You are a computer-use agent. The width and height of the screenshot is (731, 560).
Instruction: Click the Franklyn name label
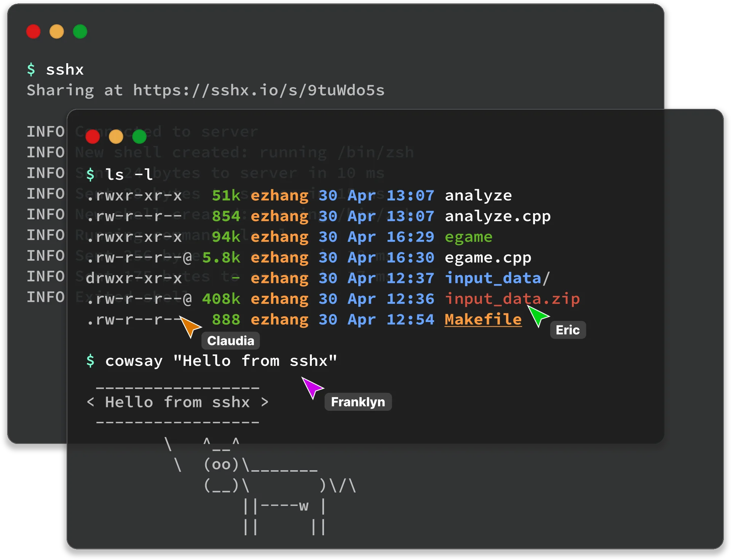point(358,402)
